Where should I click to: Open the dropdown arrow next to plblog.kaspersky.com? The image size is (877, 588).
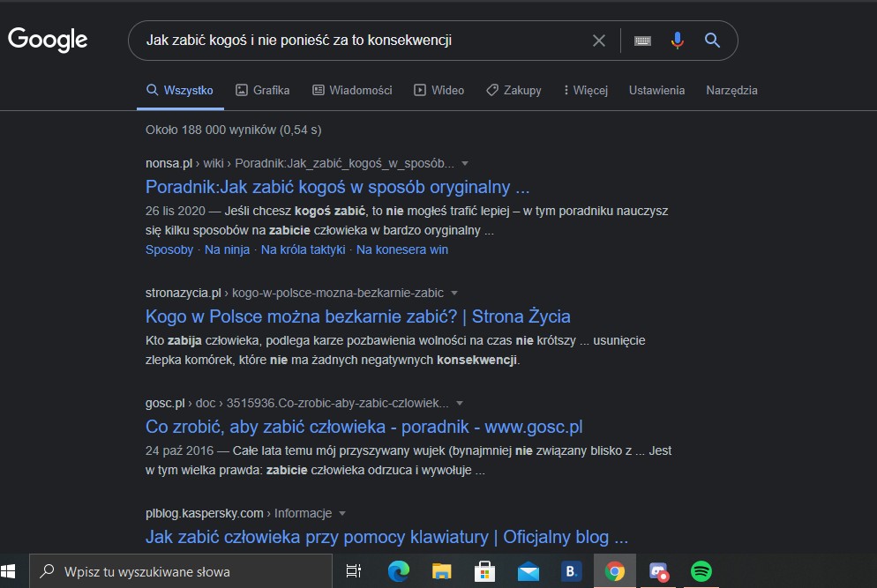tap(342, 513)
